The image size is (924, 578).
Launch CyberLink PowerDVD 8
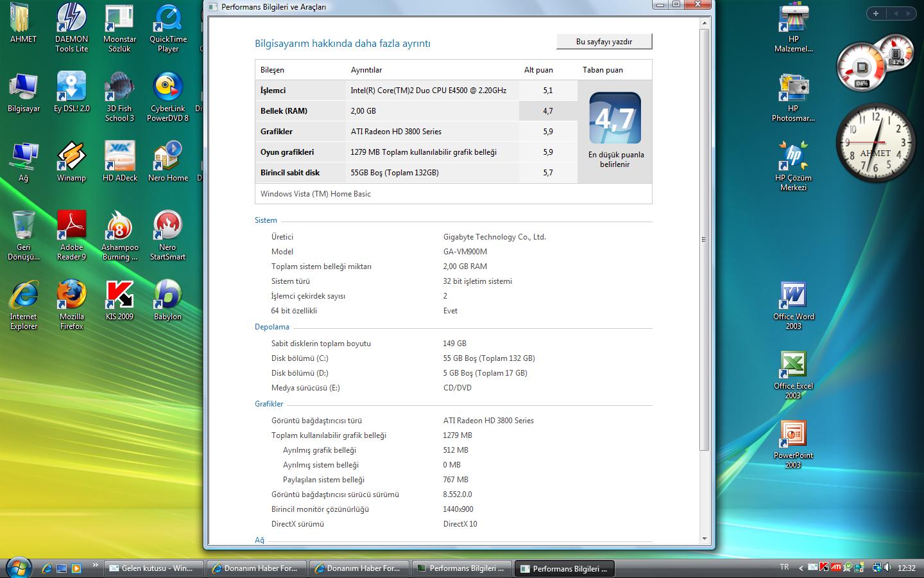(168, 96)
